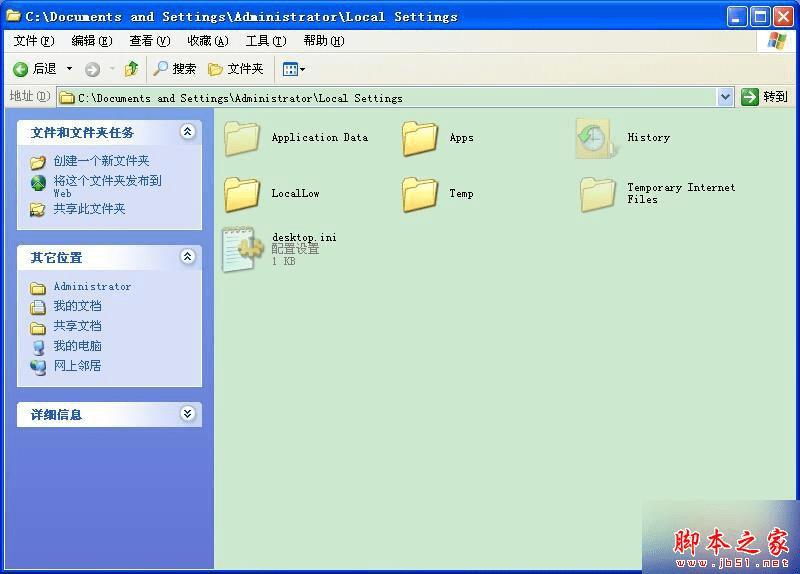Open 网上邻居 link
Image resolution: width=800 pixels, height=574 pixels.
78,365
